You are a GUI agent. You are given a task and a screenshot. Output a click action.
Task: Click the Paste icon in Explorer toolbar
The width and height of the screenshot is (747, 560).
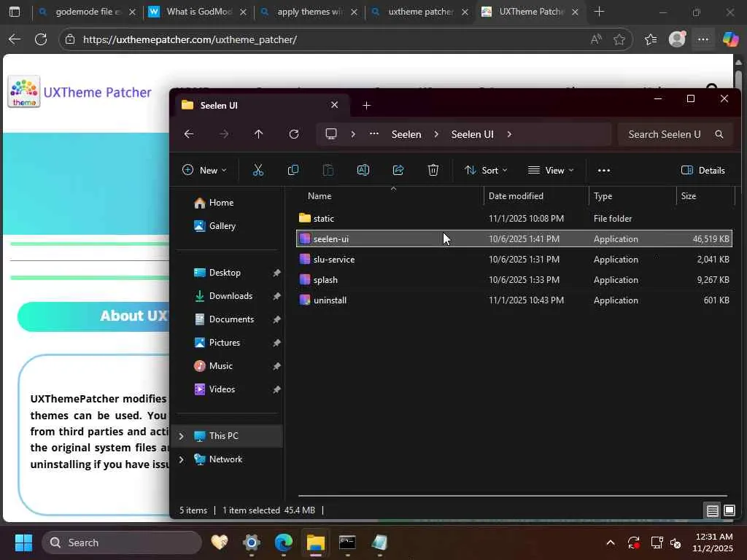point(328,170)
